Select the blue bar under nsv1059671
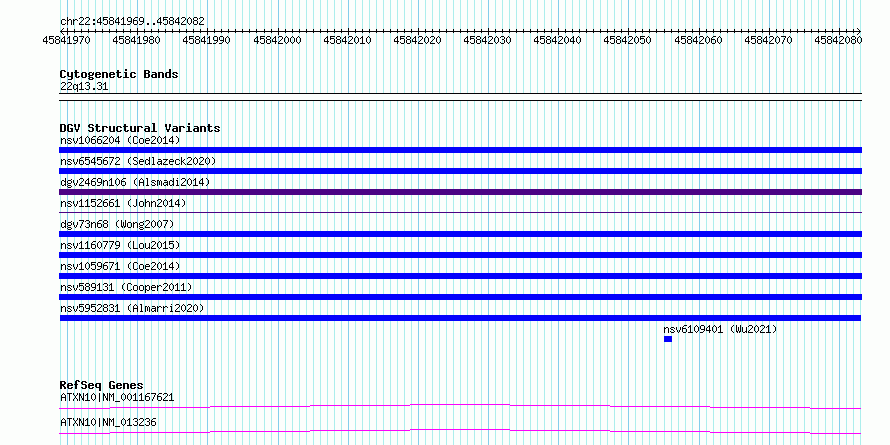The image size is (890, 445). click(460, 276)
